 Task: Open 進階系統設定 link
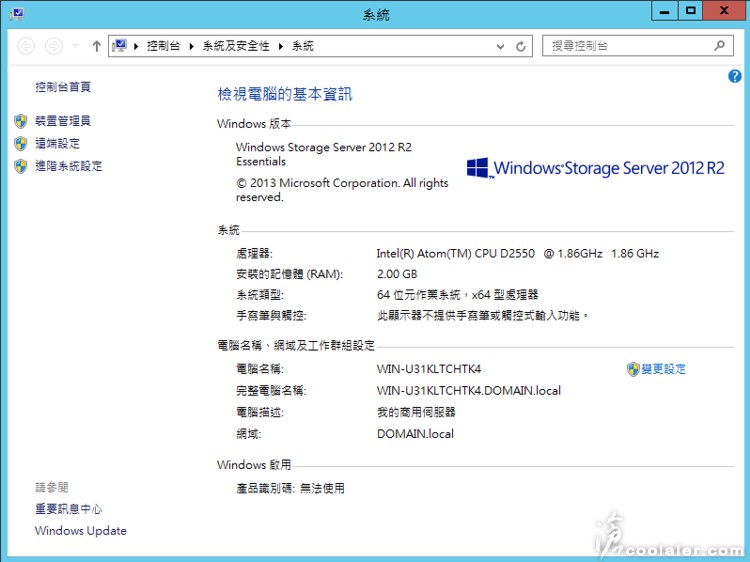68,166
